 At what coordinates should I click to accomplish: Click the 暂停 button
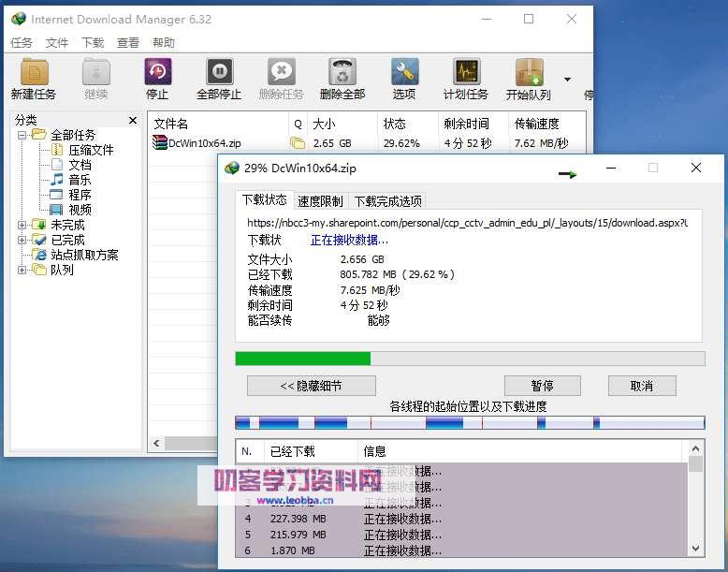(x=543, y=386)
